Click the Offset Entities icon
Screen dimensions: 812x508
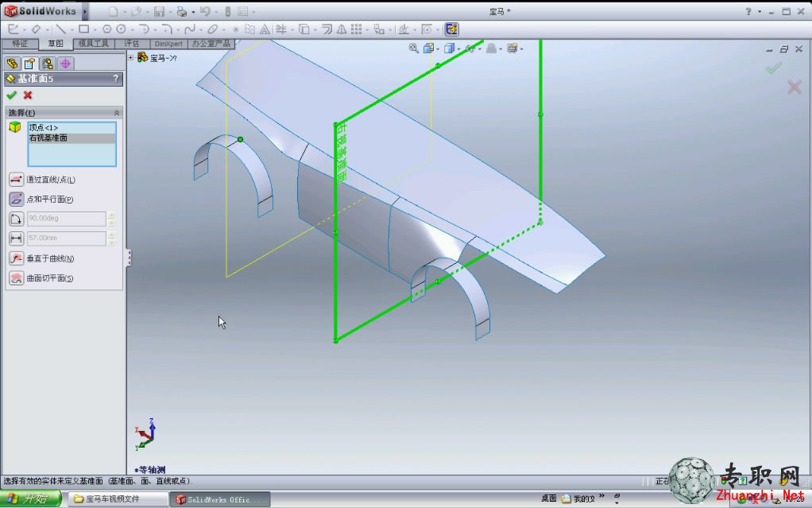(327, 29)
